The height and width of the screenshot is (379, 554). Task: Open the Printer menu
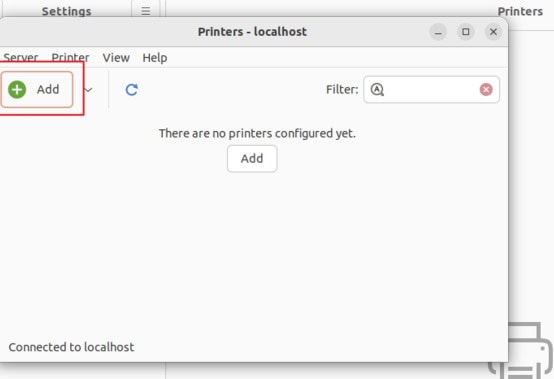tap(70, 58)
